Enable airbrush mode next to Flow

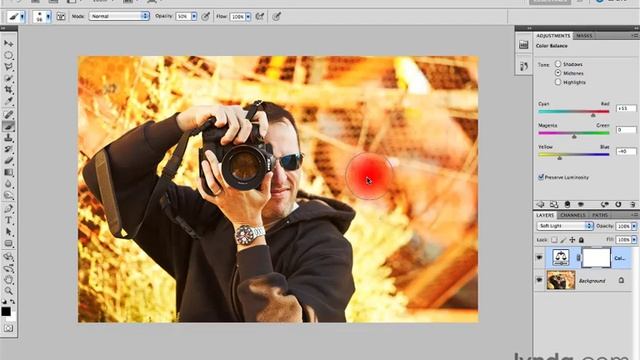coord(260,16)
